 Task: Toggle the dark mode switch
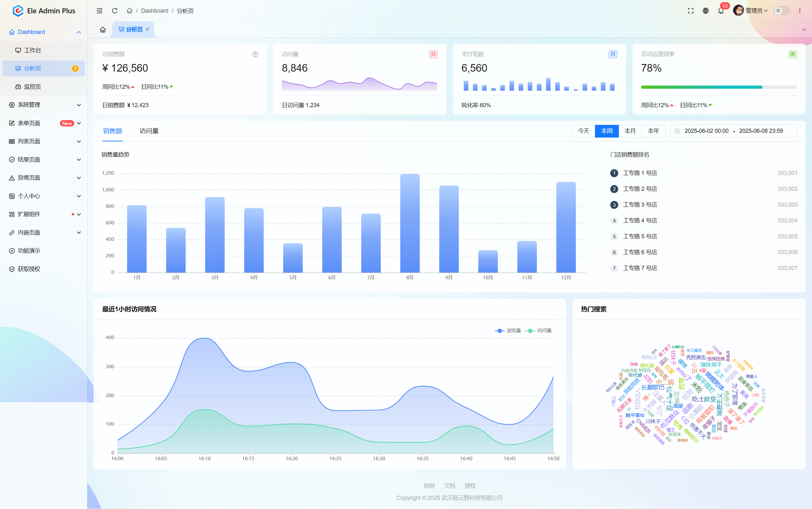tap(782, 11)
